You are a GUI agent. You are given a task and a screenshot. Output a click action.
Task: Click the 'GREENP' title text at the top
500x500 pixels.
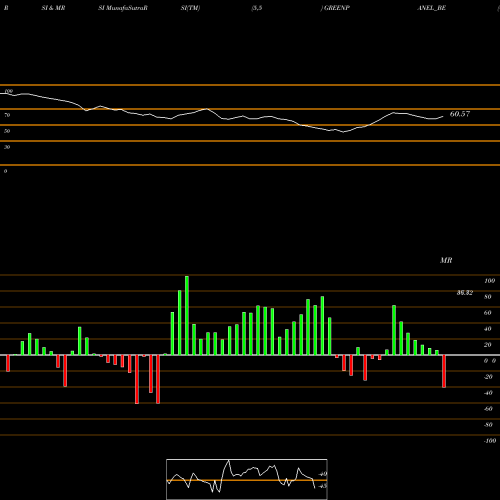[337, 8]
